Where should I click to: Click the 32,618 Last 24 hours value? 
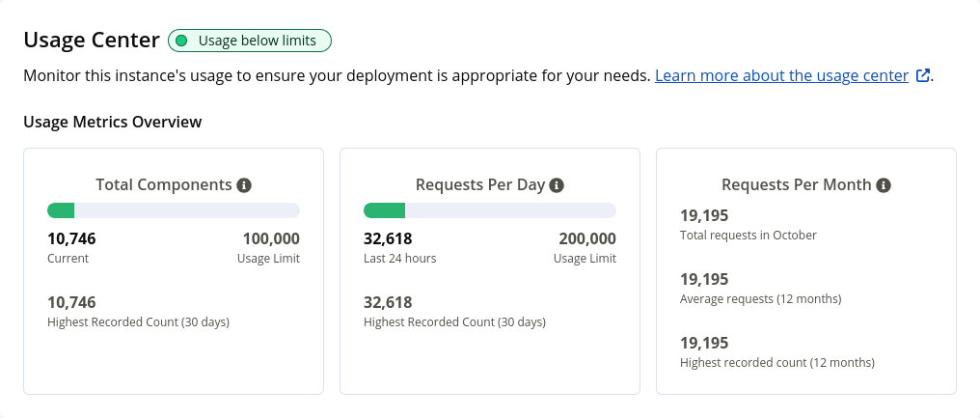pyautogui.click(x=388, y=238)
